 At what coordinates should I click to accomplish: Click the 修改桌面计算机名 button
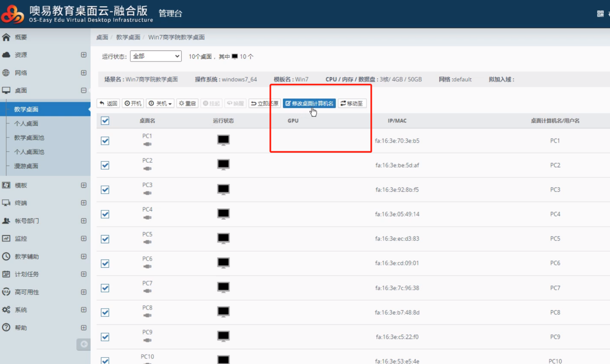309,103
